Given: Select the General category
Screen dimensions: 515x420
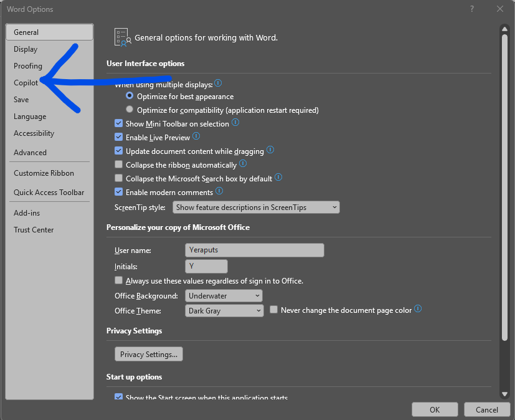Looking at the screenshot, I should (x=50, y=32).
